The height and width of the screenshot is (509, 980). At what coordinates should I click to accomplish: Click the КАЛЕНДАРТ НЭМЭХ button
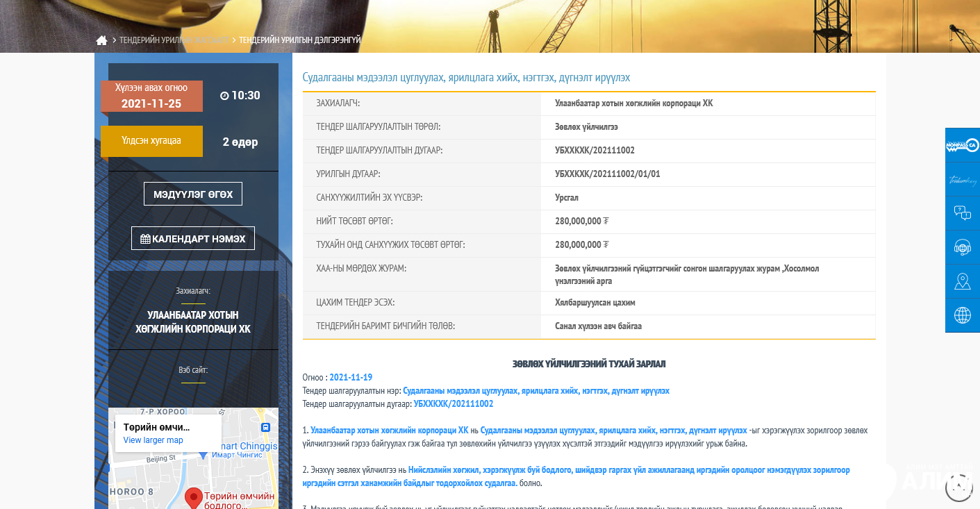(193, 238)
